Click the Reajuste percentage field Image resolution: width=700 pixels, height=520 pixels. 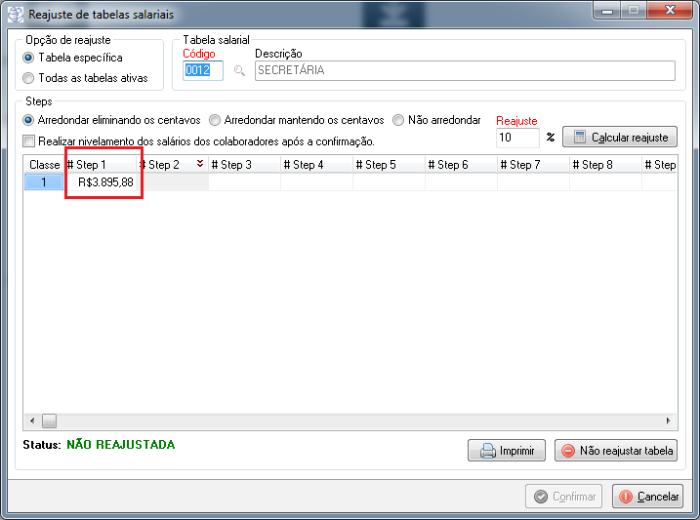(517, 138)
